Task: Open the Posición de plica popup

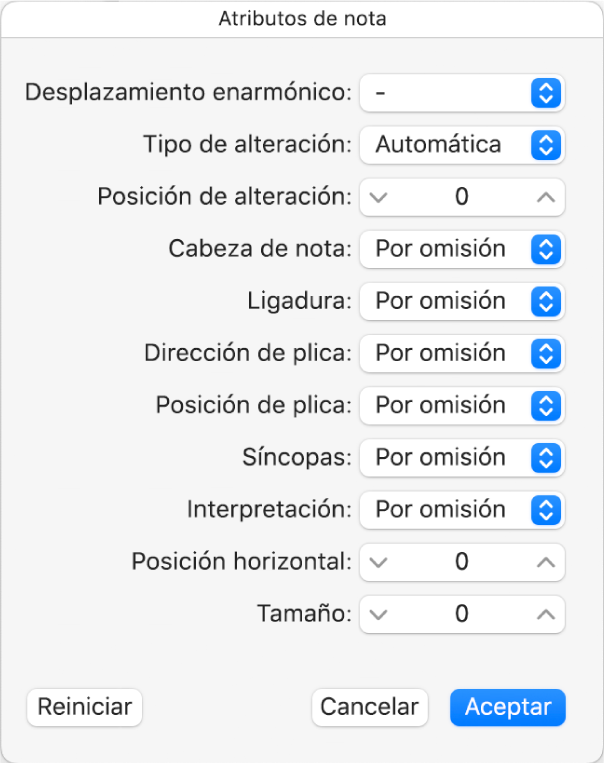Action: click(462, 405)
